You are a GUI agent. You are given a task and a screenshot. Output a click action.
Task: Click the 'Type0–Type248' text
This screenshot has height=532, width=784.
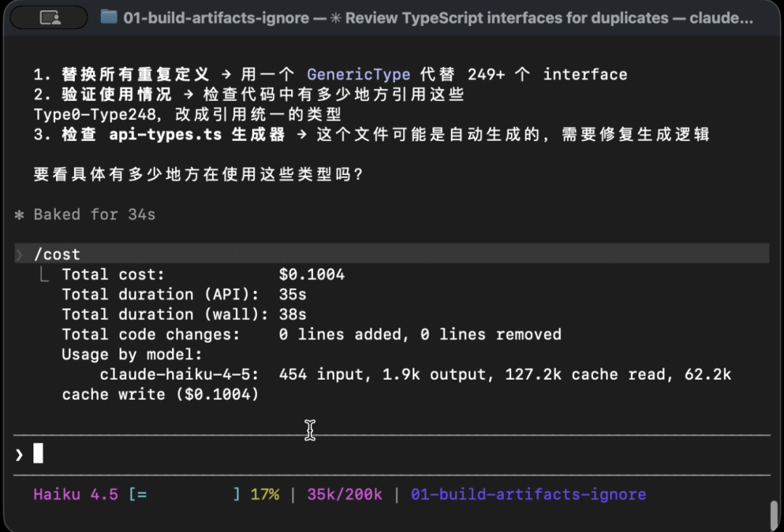coord(94,115)
